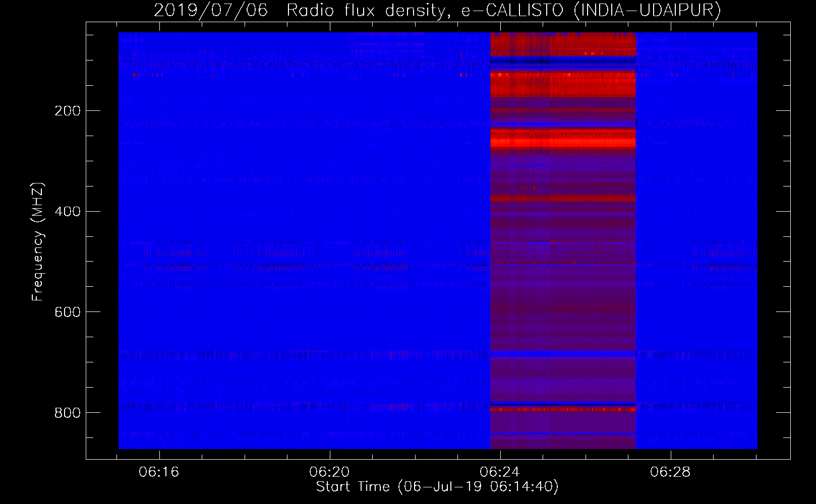This screenshot has width=816, height=504.
Task: Click the 06:24 time tick label
Action: pyautogui.click(x=500, y=472)
